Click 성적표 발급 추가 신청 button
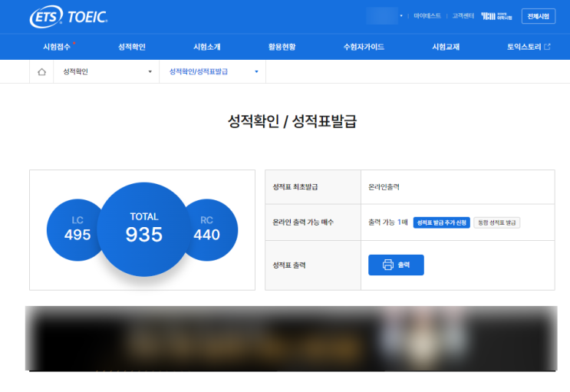570x392 pixels. point(442,222)
